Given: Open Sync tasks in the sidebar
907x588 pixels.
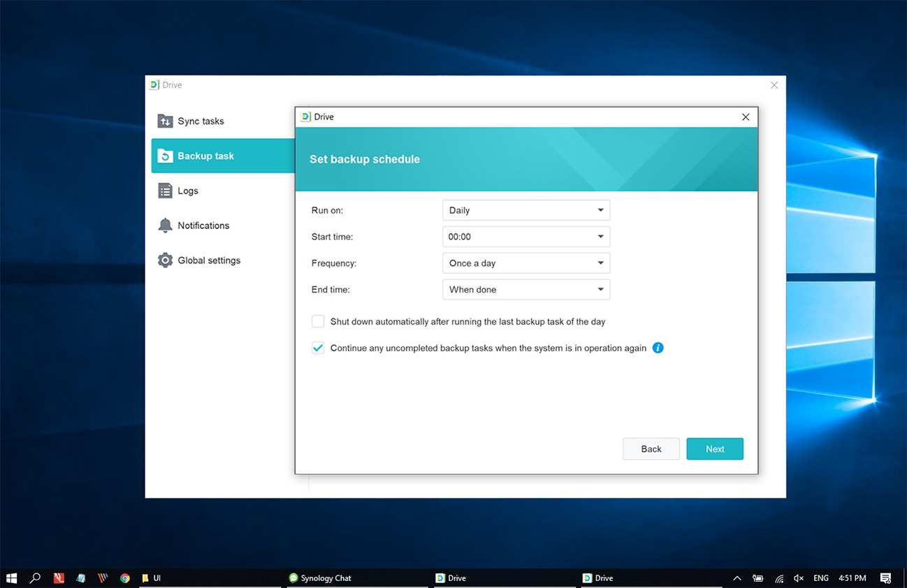Looking at the screenshot, I should tap(223, 121).
